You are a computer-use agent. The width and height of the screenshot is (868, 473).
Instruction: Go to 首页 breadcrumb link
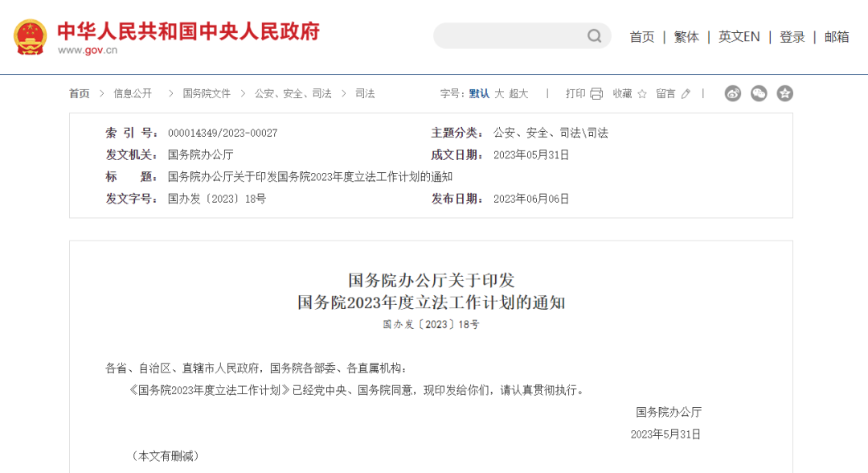click(x=79, y=93)
